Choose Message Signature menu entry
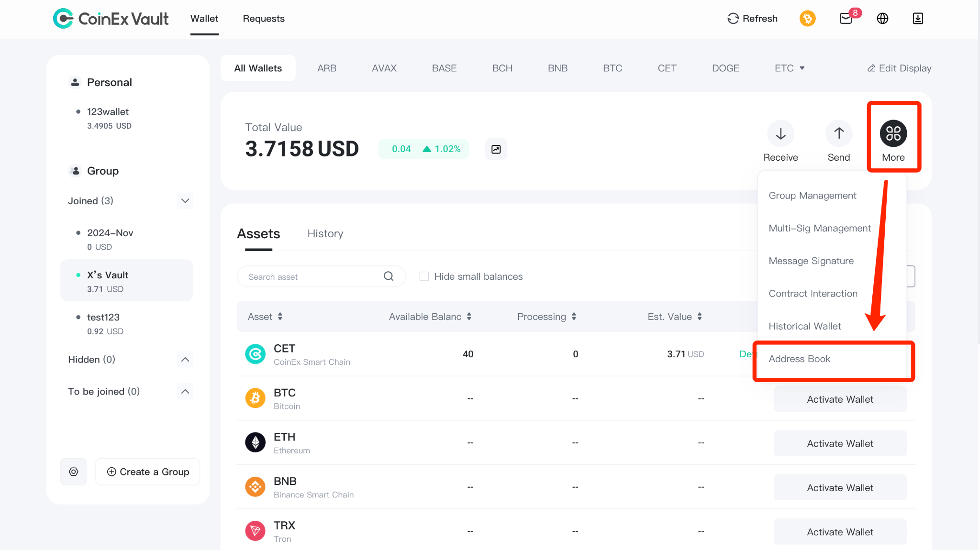 [811, 261]
